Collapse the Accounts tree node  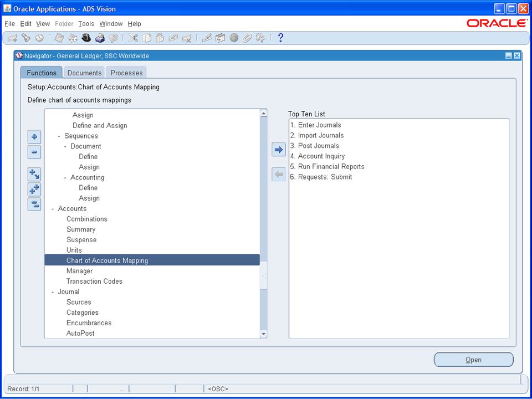[x=53, y=209]
